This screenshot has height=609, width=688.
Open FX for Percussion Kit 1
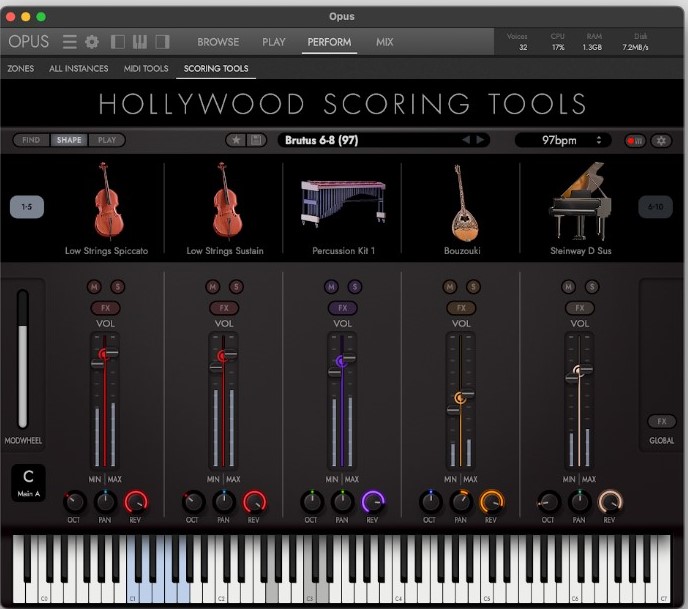(x=343, y=308)
